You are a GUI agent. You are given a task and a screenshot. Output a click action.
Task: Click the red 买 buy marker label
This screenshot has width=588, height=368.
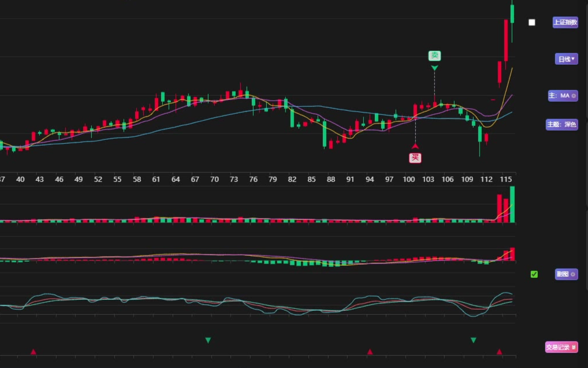415,158
